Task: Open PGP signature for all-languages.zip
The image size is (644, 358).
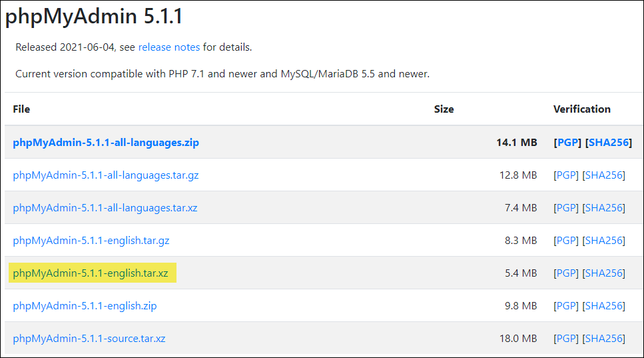Action: tap(567, 143)
